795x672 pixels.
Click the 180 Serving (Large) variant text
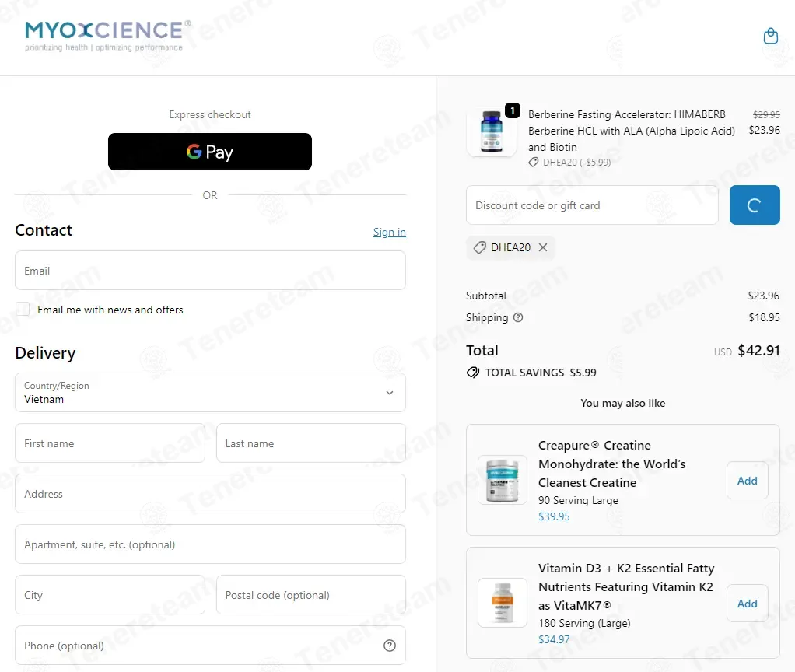[584, 623]
